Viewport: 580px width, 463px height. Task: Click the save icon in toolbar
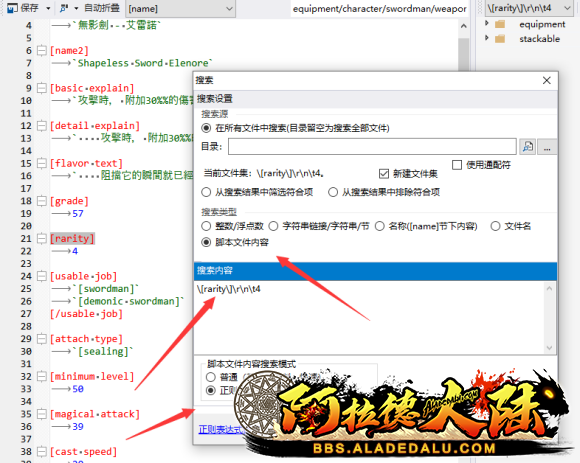tap(12, 8)
